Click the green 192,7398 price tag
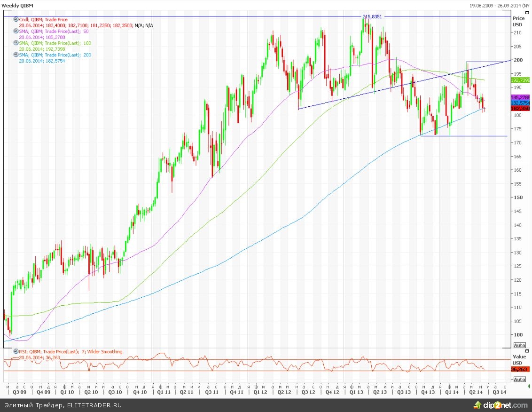The width and height of the screenshot is (532, 412). (520, 80)
